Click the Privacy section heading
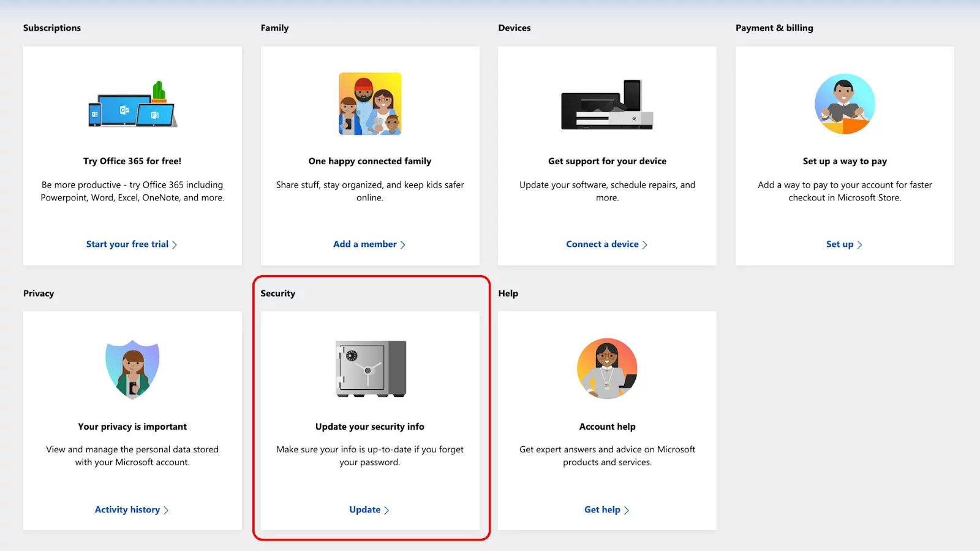The image size is (980, 551). (x=39, y=293)
